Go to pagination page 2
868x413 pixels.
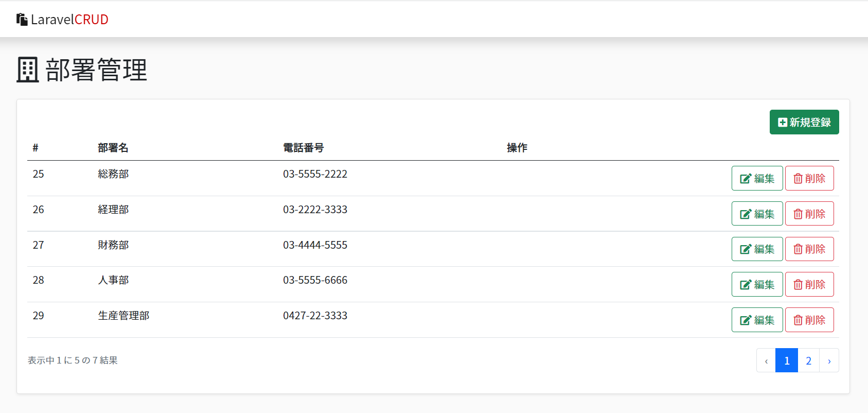[808, 360]
